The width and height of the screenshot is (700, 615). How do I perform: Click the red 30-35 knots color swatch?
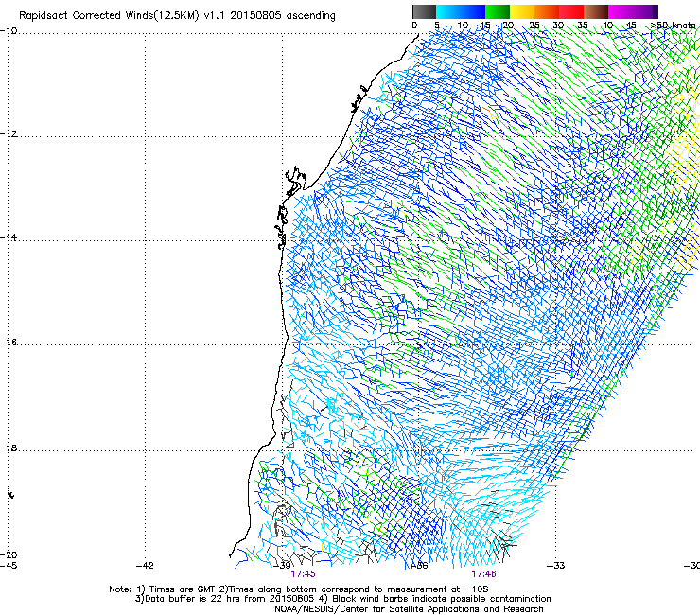pos(571,11)
